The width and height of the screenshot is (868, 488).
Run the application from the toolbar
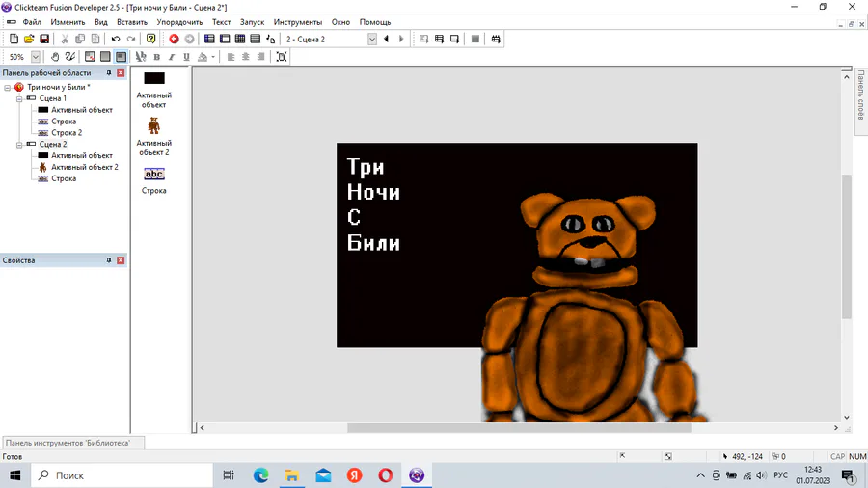tap(439, 39)
